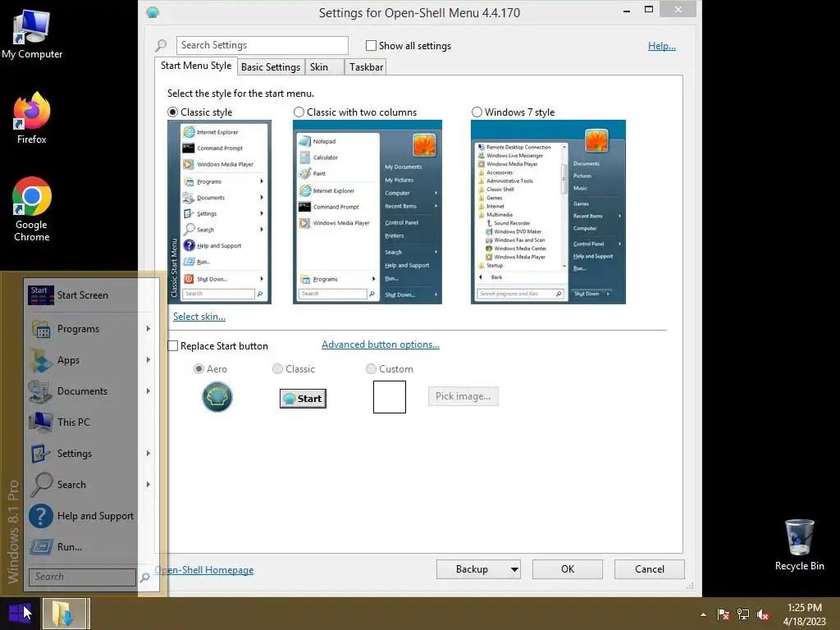This screenshot has width=840, height=630.
Task: Dismiss the dialog with Cancel
Action: point(650,569)
